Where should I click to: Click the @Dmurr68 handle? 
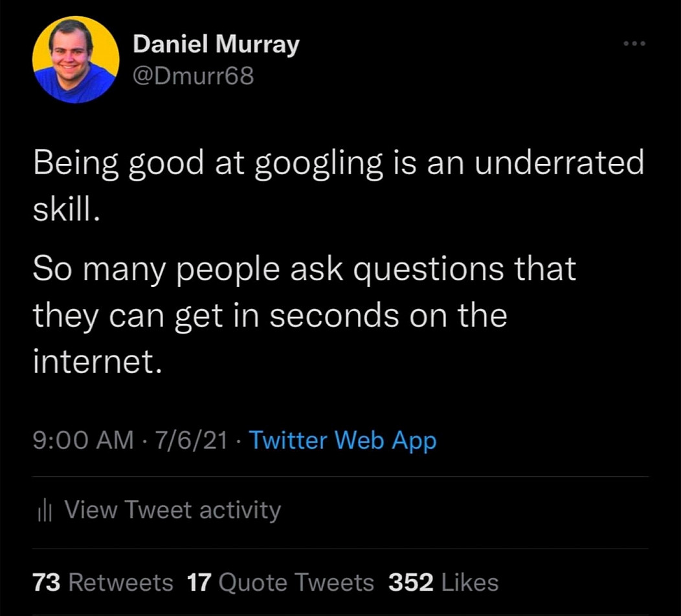[194, 76]
